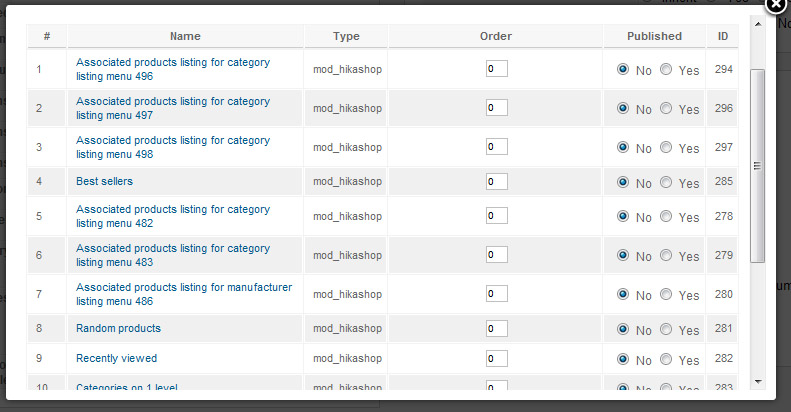The image size is (791, 412).
Task: Focus the order field for row 3
Action: (496, 147)
